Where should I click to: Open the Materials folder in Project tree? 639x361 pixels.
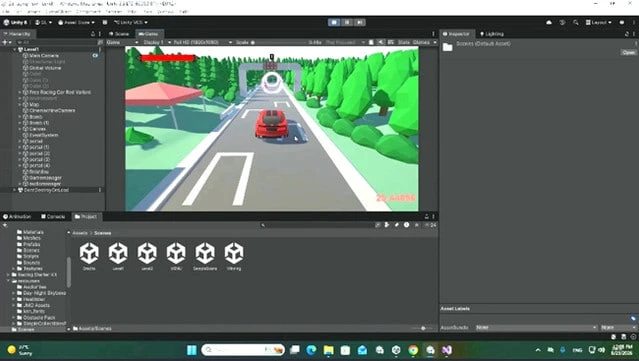[30, 232]
